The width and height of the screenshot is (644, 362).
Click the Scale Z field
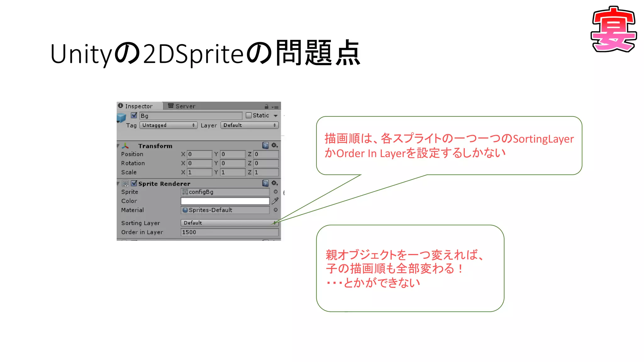pyautogui.click(x=266, y=172)
